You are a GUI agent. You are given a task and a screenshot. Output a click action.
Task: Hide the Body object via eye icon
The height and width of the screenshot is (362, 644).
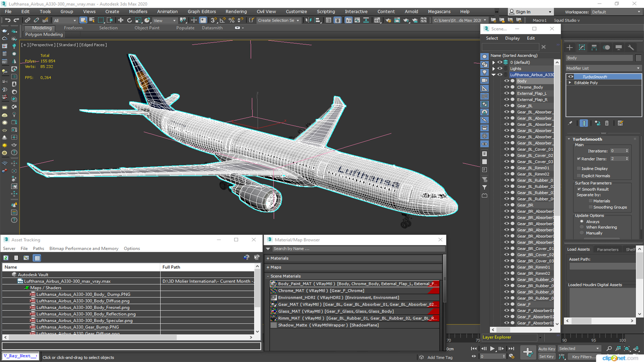[x=506, y=81]
